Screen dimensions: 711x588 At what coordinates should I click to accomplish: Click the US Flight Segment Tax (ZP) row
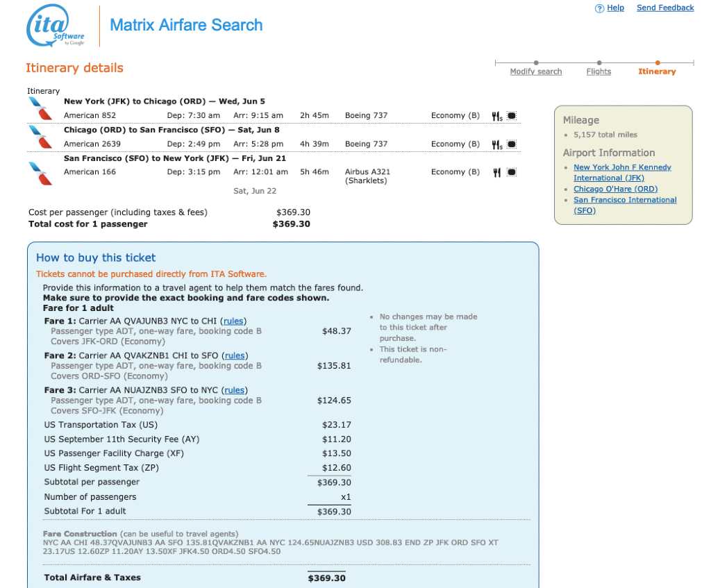pos(197,468)
